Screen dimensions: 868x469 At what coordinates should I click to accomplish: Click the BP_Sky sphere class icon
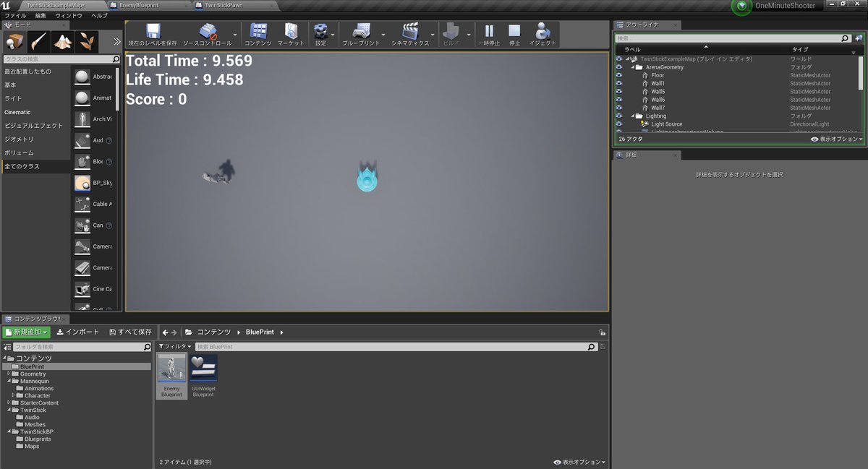tap(82, 183)
